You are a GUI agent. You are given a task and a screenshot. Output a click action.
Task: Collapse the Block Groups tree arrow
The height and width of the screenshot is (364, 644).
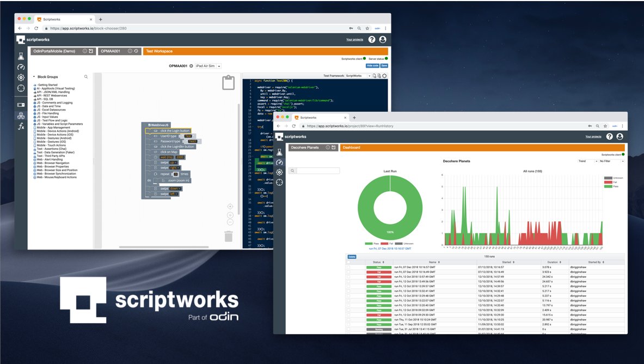click(34, 76)
